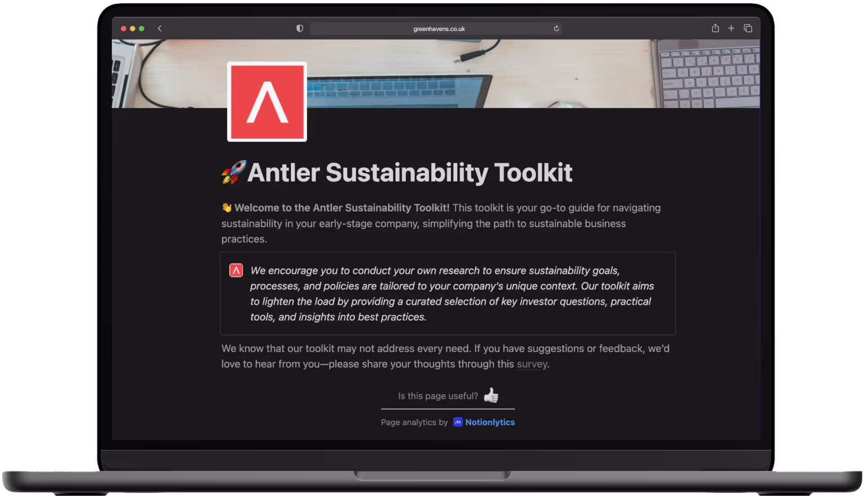Click the small Antler callout icon
868x496 pixels.
click(x=236, y=270)
